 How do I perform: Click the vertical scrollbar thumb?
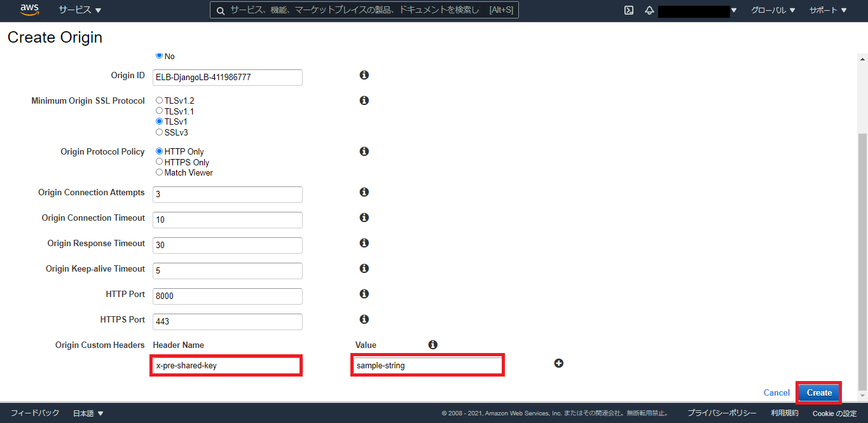863,261
